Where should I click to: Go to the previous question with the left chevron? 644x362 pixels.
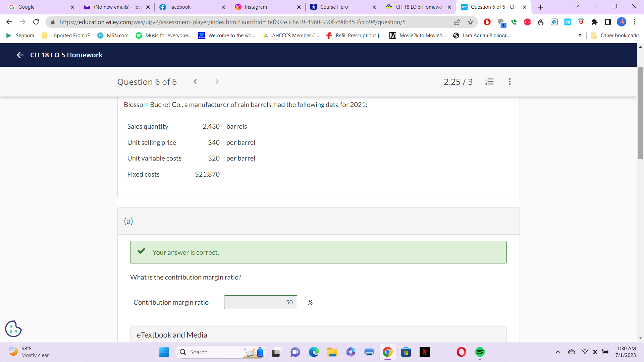[x=195, y=81]
